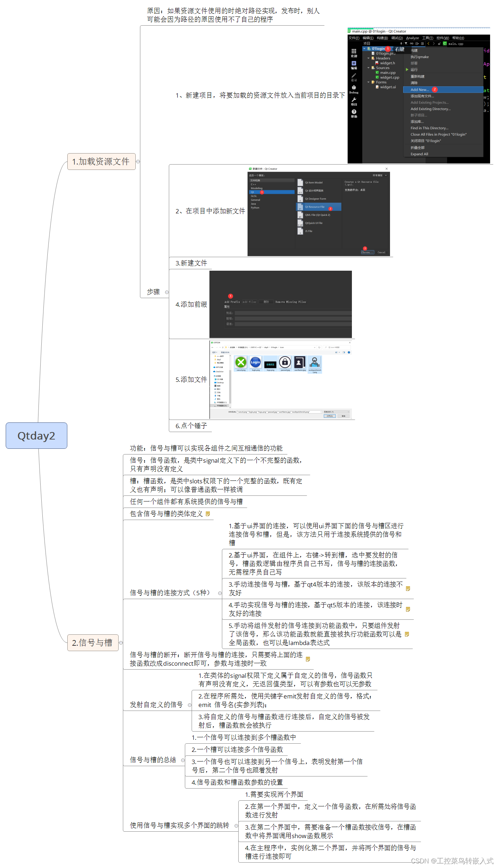Click the refresh icon beside the file dialog path bar
Screen dimensions: 499x868
[x=319, y=347]
